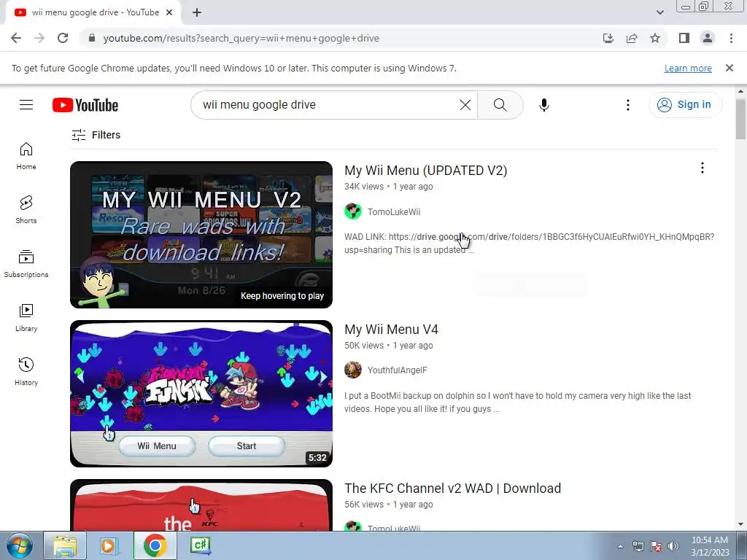
Task: Dismiss the Chrome update infobar
Action: pyautogui.click(x=729, y=68)
